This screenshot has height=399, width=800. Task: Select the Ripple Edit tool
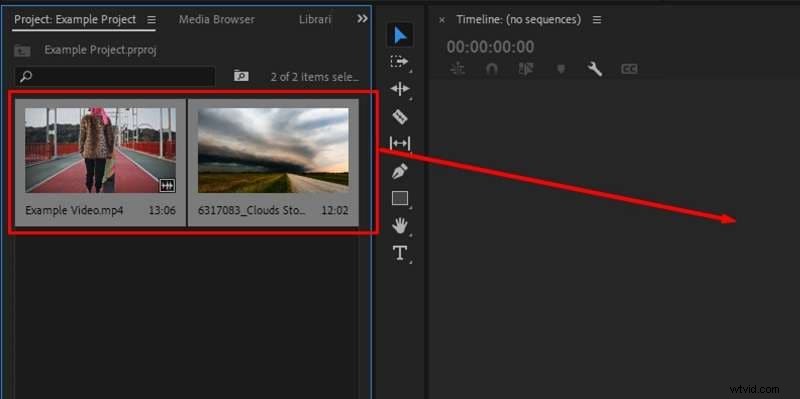(x=399, y=89)
